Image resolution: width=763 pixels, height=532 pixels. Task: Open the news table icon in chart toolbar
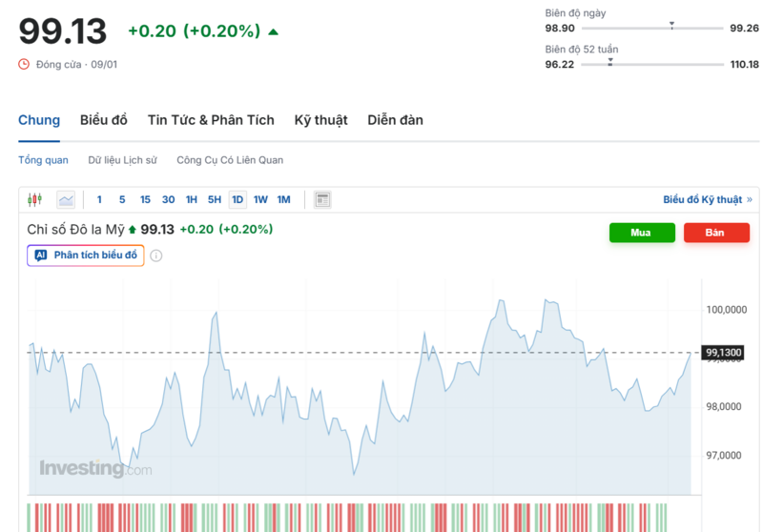tap(322, 199)
